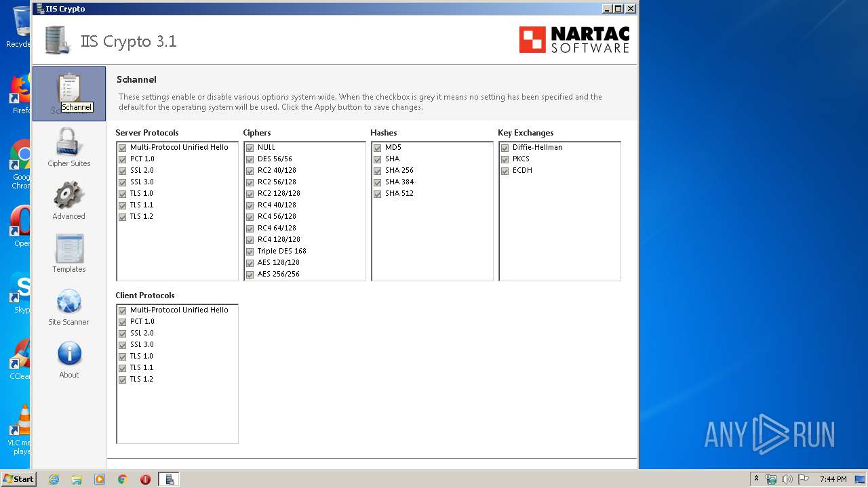Toggle the NULL cipher checkbox

point(250,148)
